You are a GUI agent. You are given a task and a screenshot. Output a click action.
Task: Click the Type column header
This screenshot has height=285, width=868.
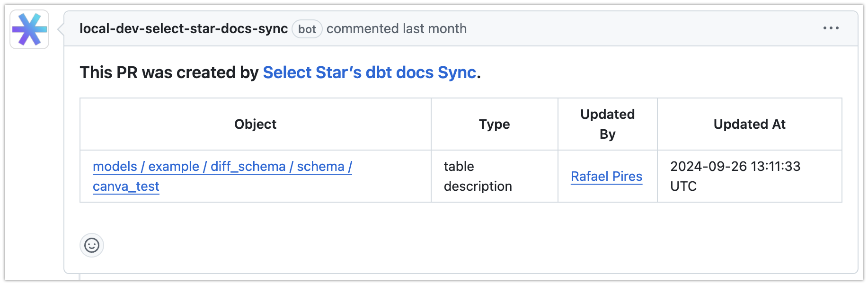[x=494, y=124]
